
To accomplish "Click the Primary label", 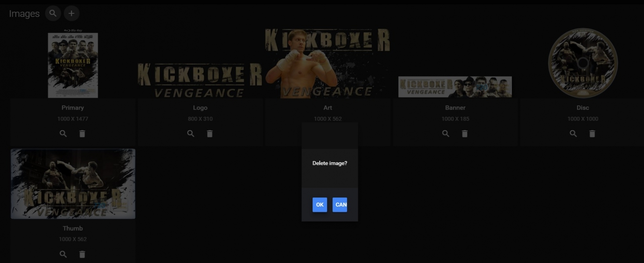I will (x=73, y=108).
